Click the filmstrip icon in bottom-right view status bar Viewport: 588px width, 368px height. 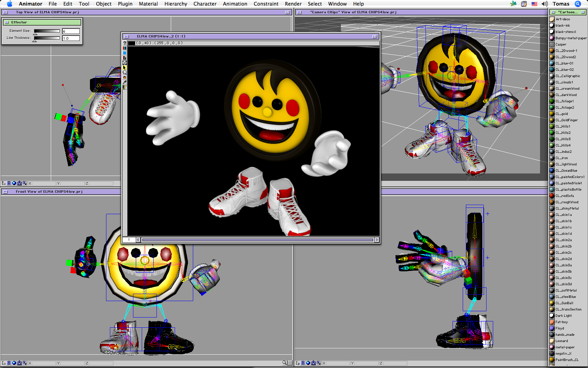(x=303, y=363)
